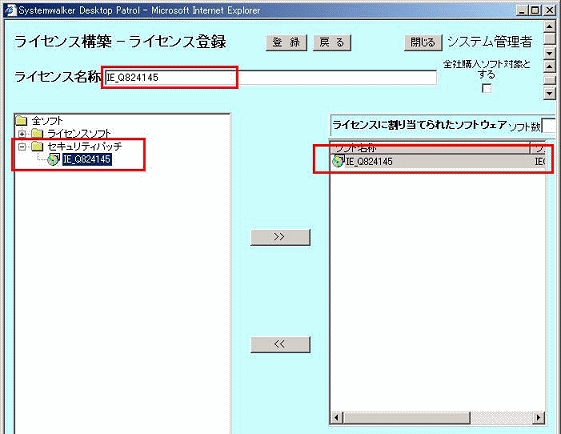Collapse the セキュリティパッチ tree node
Viewport: 561px width, 434px height.
point(22,147)
